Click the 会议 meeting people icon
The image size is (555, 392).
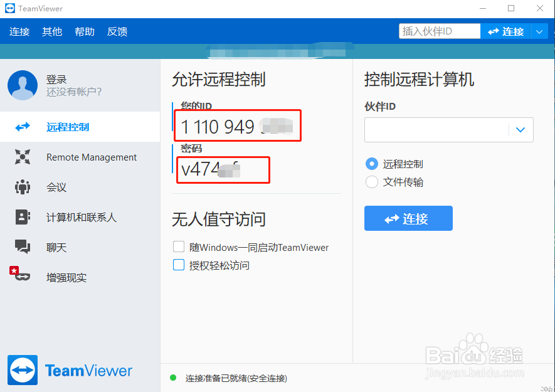point(23,187)
